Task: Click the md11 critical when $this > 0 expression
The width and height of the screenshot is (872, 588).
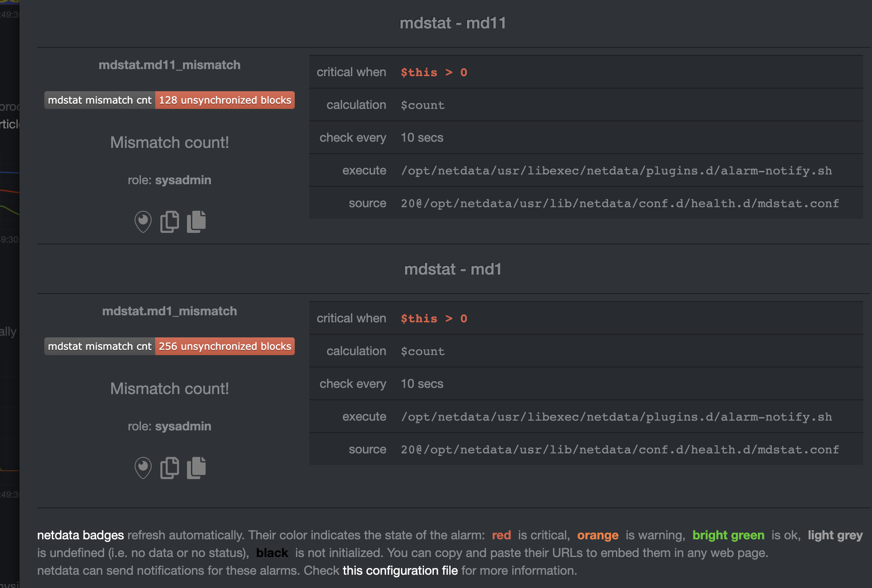Action: 434,73
